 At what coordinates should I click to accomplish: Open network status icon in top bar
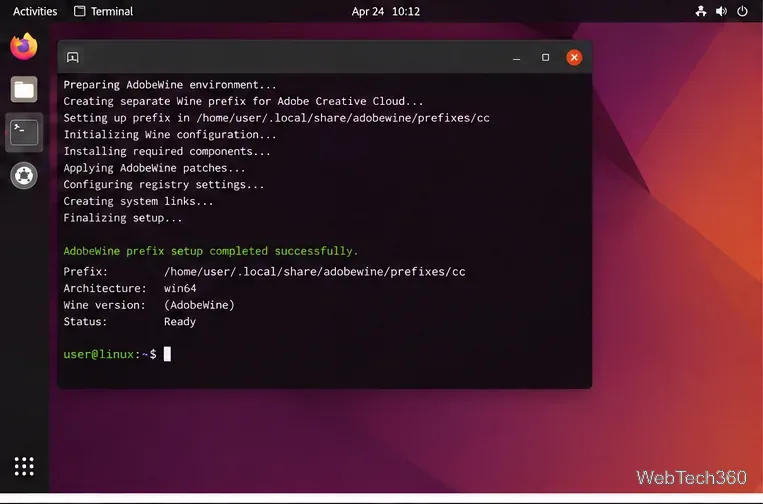701,11
